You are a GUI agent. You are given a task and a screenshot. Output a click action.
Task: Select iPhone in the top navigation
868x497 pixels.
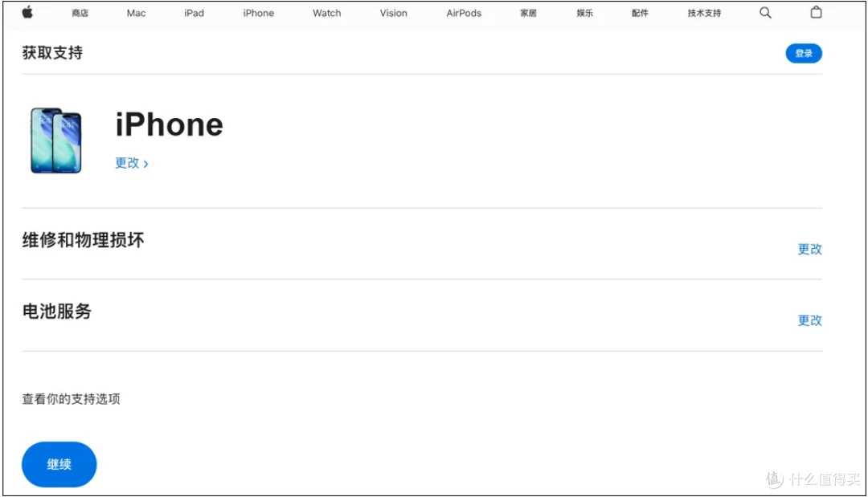[x=259, y=13]
